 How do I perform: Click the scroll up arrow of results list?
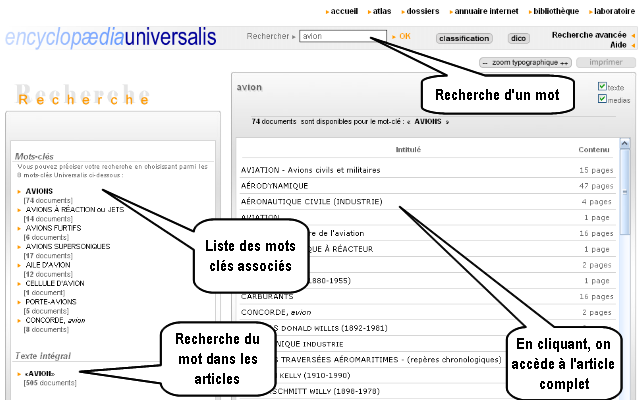click(625, 143)
